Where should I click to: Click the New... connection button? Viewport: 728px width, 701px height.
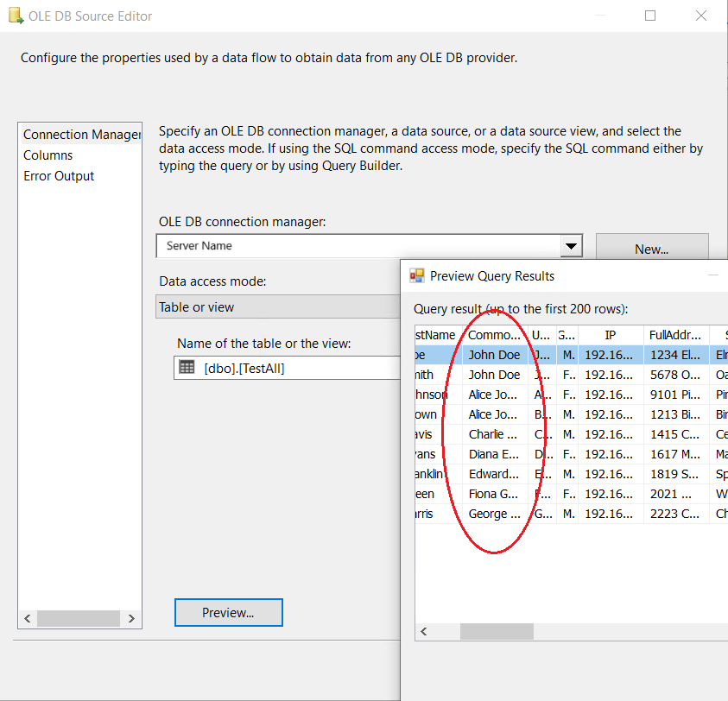[x=651, y=249]
